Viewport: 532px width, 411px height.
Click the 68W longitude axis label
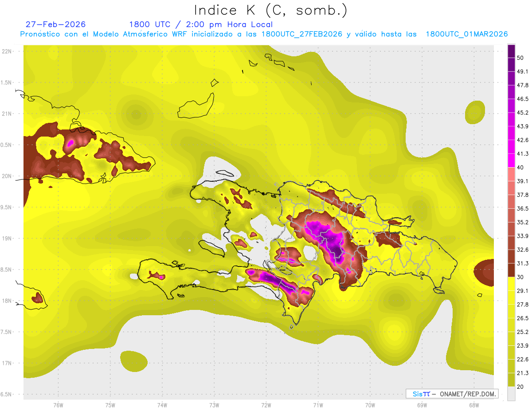[x=473, y=405]
